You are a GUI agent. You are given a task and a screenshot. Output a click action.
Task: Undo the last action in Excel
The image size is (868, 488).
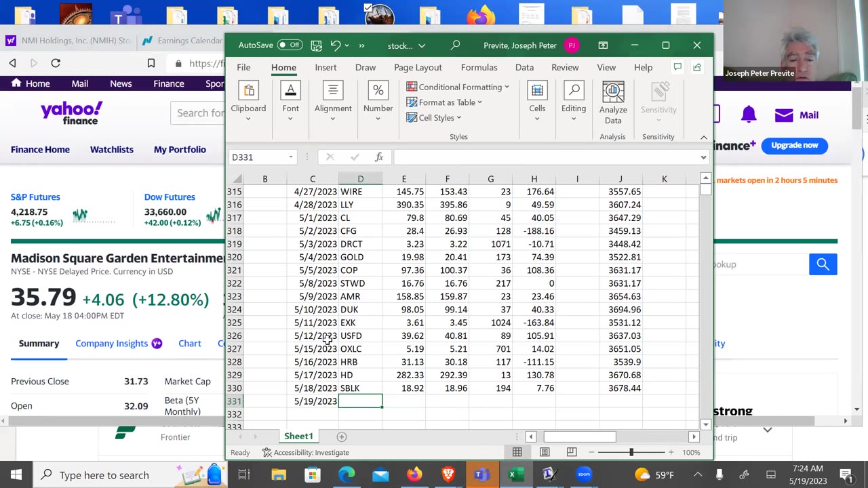pyautogui.click(x=335, y=45)
